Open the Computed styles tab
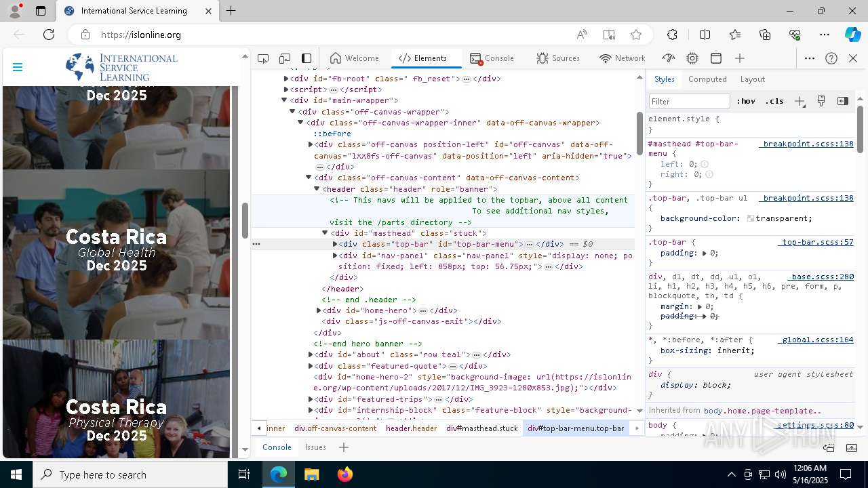Screen dimensions: 868x488 click(707, 79)
